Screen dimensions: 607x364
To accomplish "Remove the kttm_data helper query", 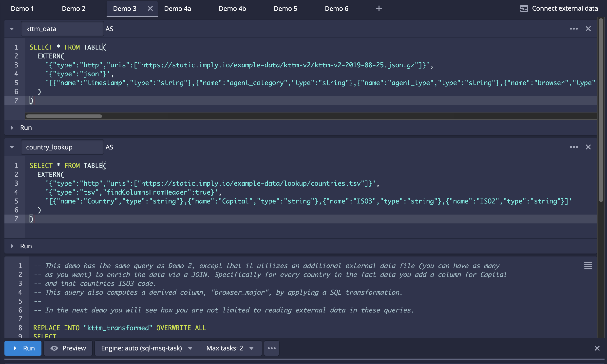I will [588, 29].
